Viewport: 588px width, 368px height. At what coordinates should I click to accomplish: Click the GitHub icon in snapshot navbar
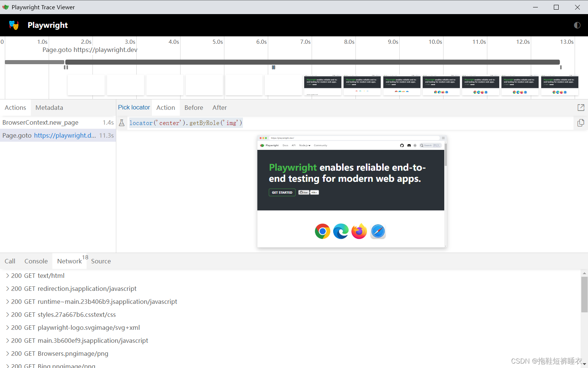pos(402,145)
